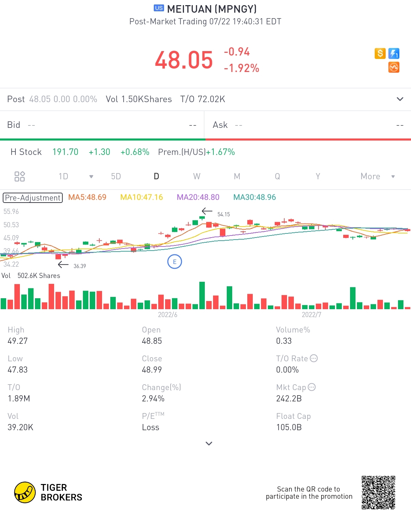Image resolution: width=411 pixels, height=532 pixels.
Task: Tap the Bid price row
Action: [x=102, y=125]
